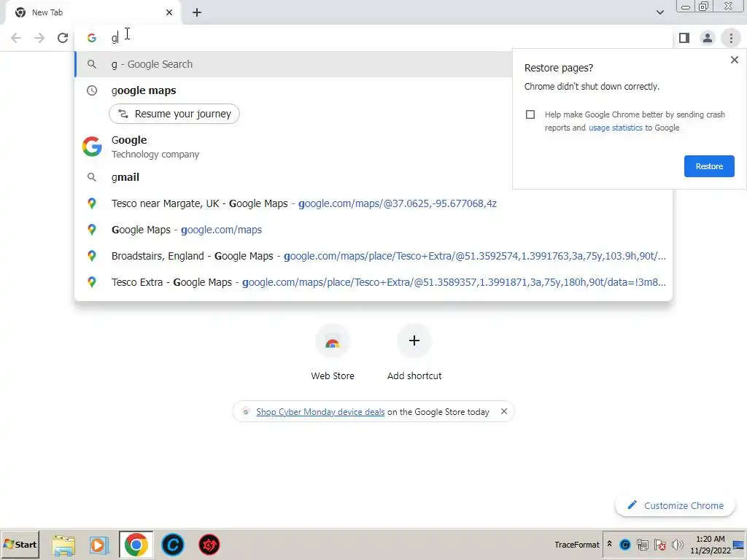Open the taskbar clock showing 1:20 AM
This screenshot has width=747, height=560.
[x=711, y=544]
